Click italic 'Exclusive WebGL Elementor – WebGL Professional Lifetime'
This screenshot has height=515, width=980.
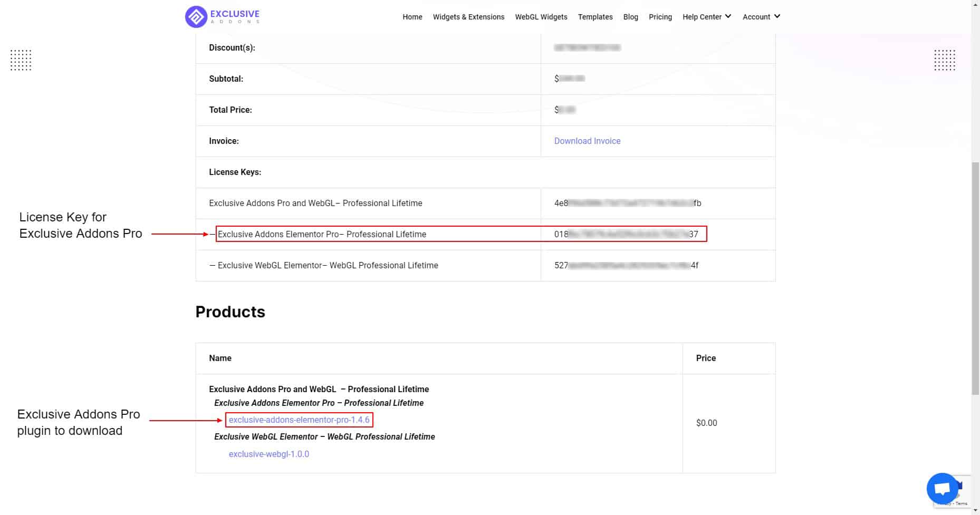324,436
